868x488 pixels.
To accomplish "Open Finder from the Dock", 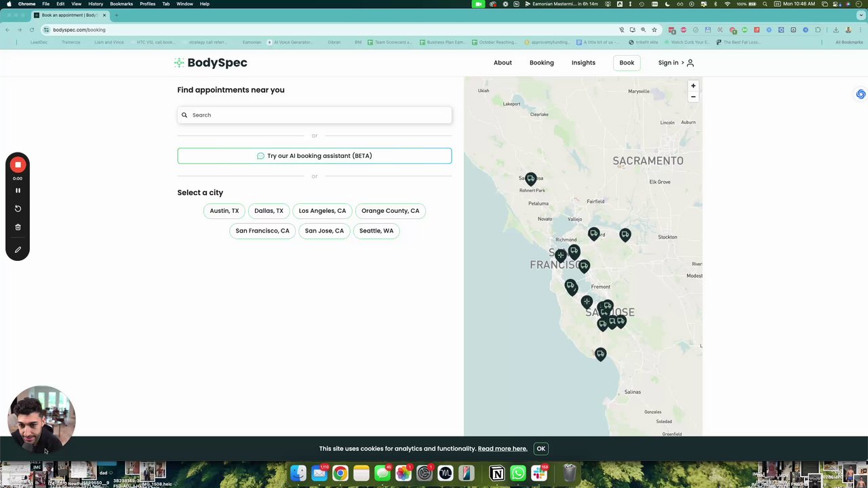I will (298, 473).
